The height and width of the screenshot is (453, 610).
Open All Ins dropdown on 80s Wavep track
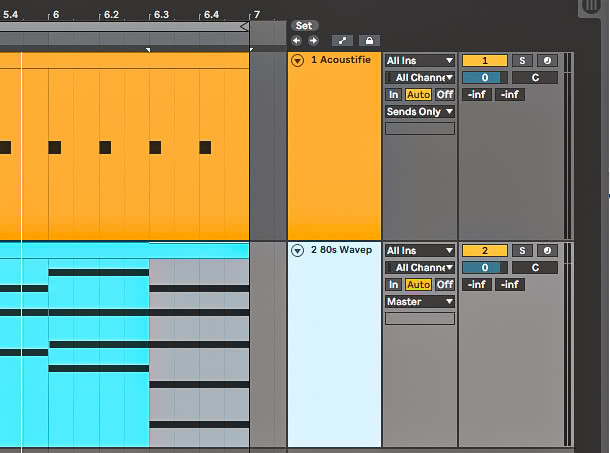[x=420, y=251]
